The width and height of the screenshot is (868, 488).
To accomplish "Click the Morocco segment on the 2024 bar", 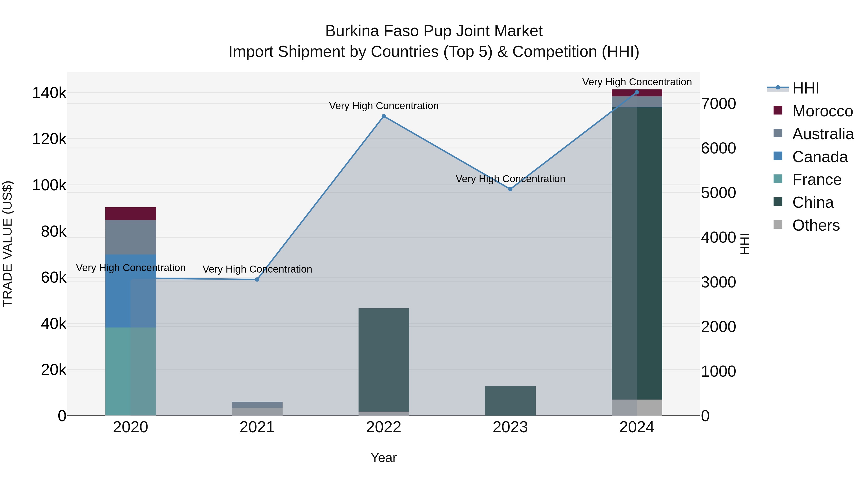I will 637,93.
